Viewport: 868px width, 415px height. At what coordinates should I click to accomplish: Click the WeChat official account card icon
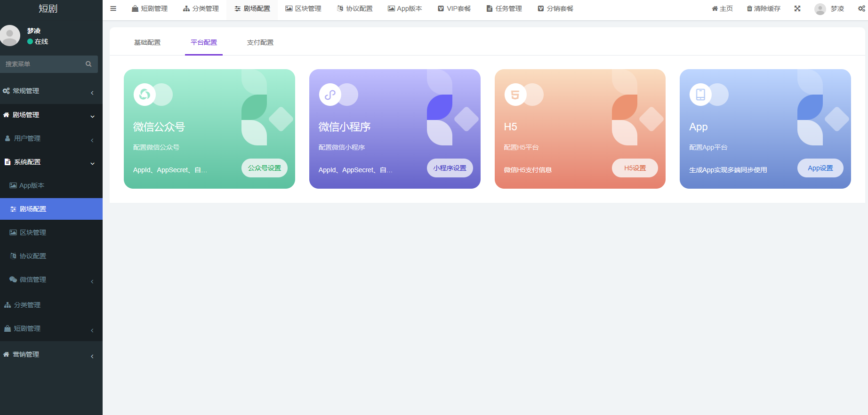point(145,95)
